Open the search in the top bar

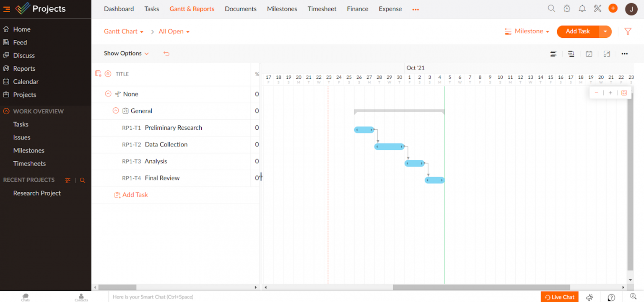click(551, 8)
